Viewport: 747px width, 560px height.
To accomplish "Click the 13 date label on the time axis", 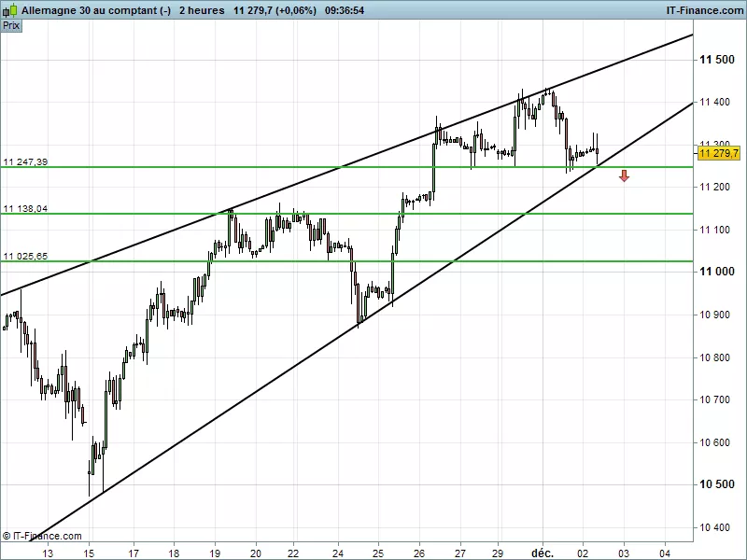I will [x=48, y=553].
